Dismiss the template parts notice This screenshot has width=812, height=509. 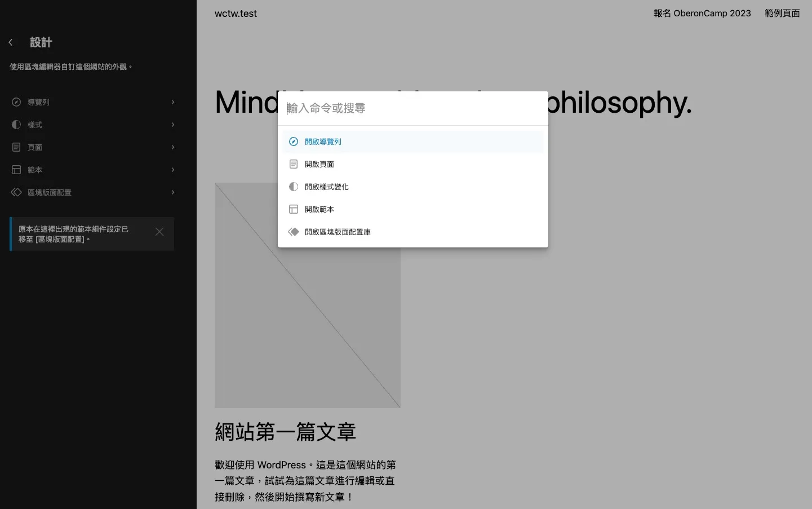pyautogui.click(x=159, y=231)
